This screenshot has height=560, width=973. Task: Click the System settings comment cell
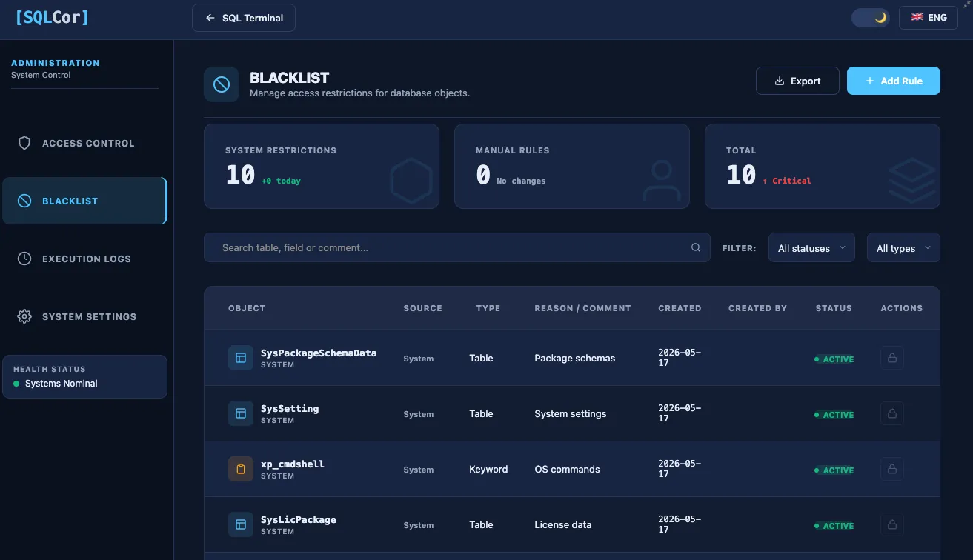(x=571, y=413)
